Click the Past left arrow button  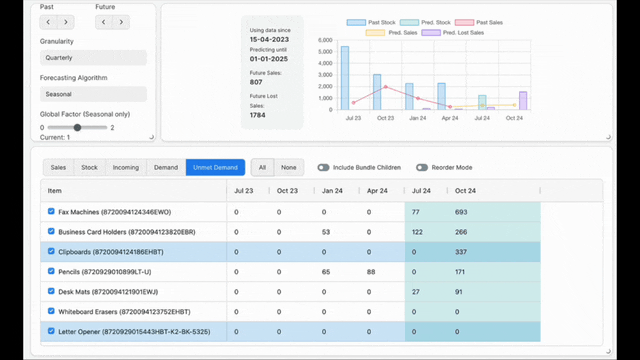click(48, 22)
